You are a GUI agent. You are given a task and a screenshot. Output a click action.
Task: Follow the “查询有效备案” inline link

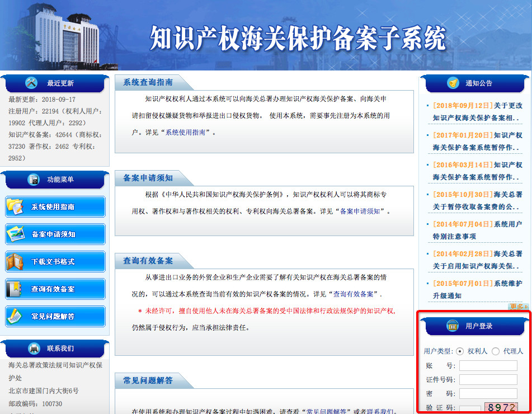point(353,294)
